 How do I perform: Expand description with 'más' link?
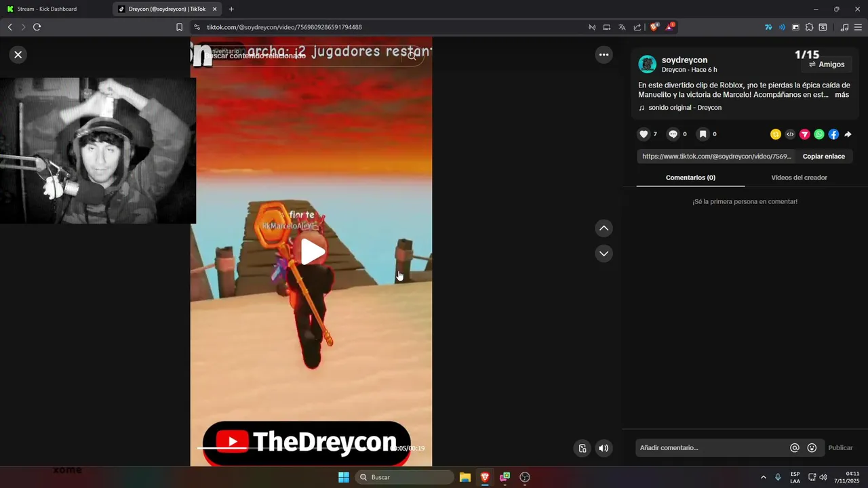click(x=842, y=95)
